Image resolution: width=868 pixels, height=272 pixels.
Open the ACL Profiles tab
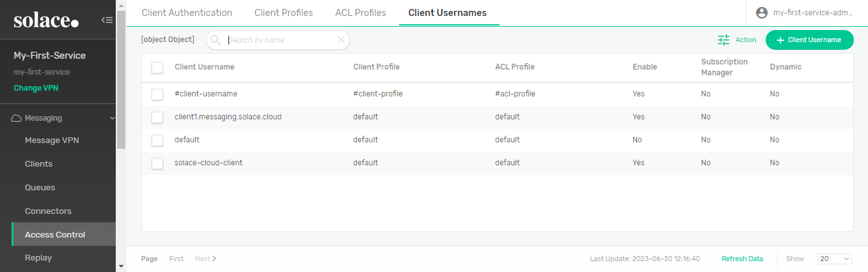pos(360,13)
